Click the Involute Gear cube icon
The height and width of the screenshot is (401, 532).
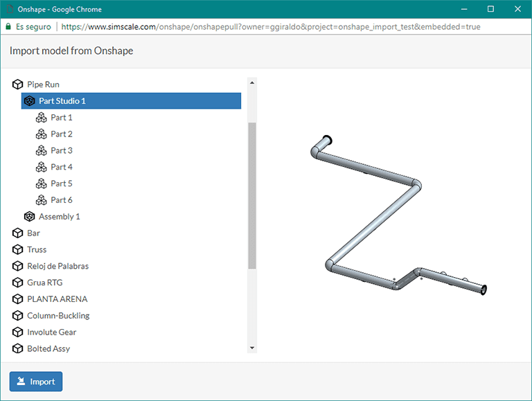17,332
